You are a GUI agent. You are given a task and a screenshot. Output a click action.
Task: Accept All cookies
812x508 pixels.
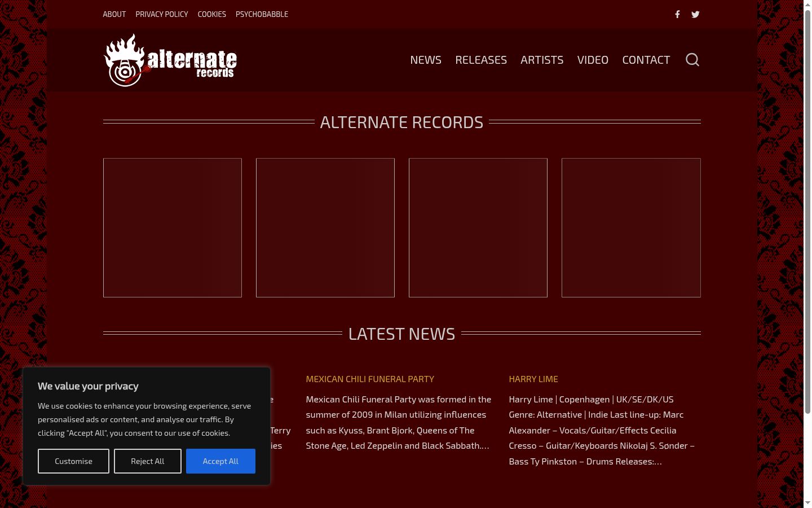(x=220, y=461)
